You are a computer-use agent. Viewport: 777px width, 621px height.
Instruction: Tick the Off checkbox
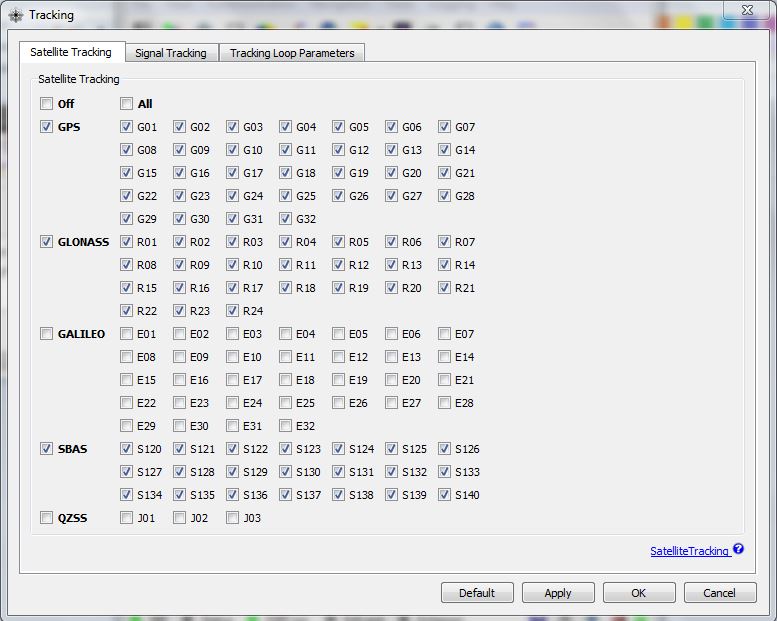(x=46, y=104)
